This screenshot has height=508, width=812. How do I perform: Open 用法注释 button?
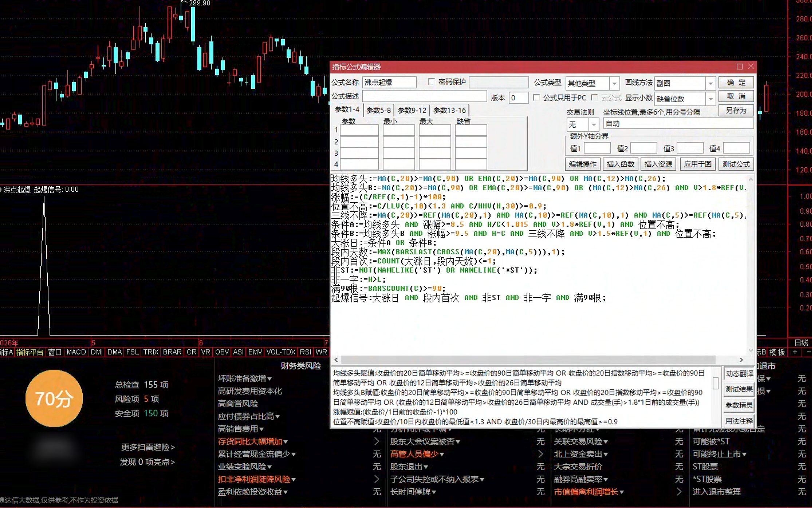[739, 421]
